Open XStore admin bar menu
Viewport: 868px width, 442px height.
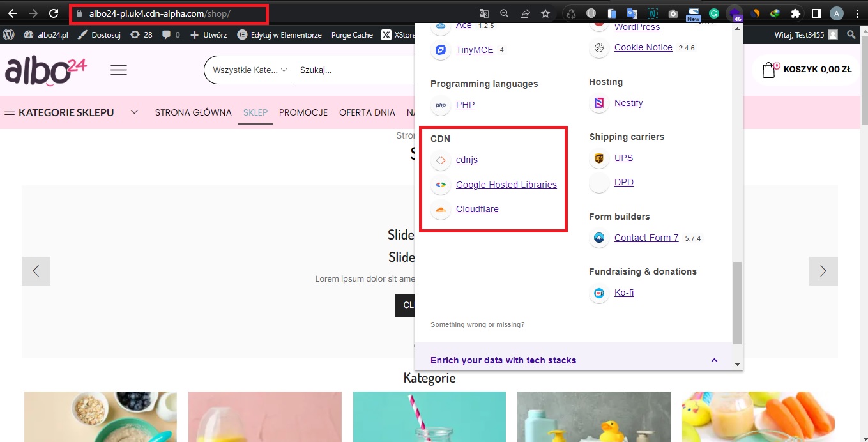point(398,35)
